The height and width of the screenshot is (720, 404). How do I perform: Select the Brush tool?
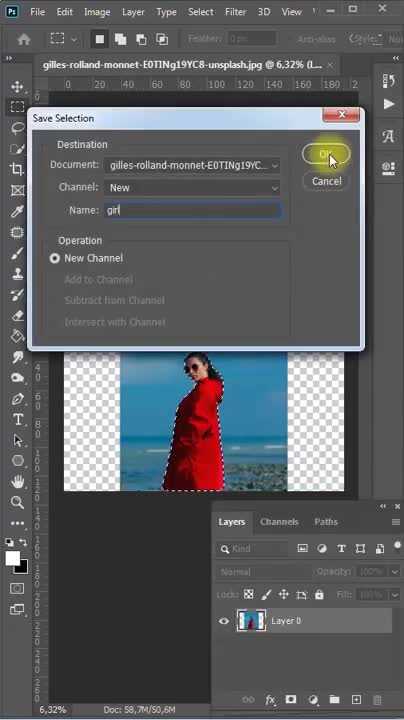click(x=17, y=253)
